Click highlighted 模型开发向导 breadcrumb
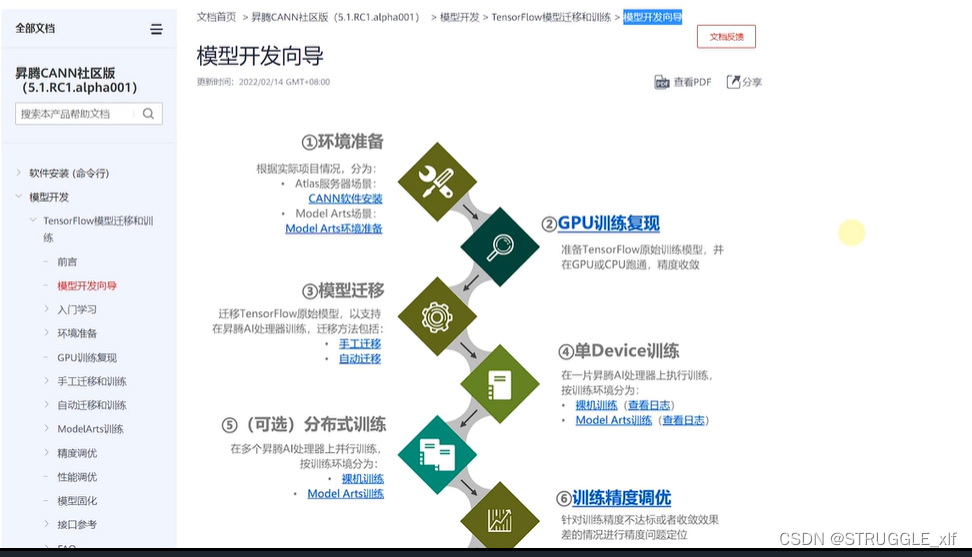The width and height of the screenshot is (972, 557). 652,17
